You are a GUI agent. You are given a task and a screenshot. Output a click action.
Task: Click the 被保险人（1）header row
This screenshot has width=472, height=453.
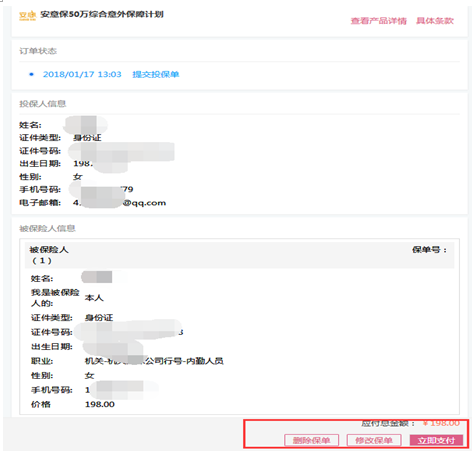pos(240,255)
